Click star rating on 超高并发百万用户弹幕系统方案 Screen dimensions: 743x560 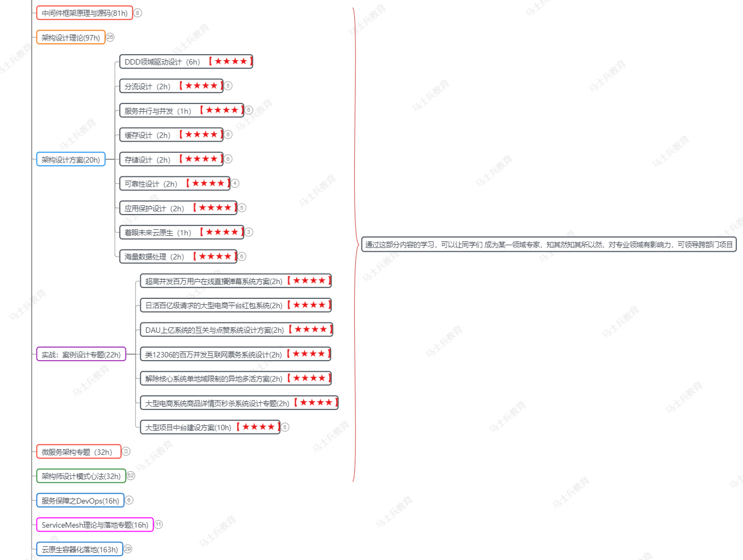click(x=308, y=280)
